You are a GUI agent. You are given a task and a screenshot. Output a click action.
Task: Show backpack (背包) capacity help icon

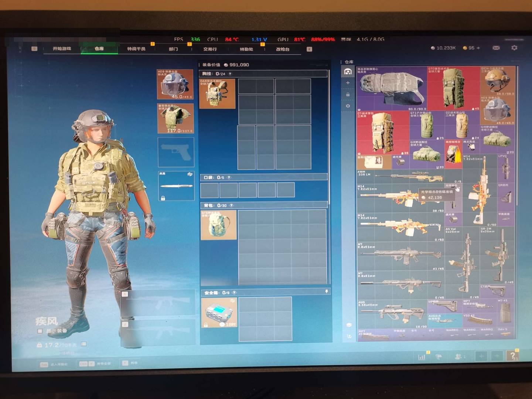pyautogui.click(x=231, y=205)
